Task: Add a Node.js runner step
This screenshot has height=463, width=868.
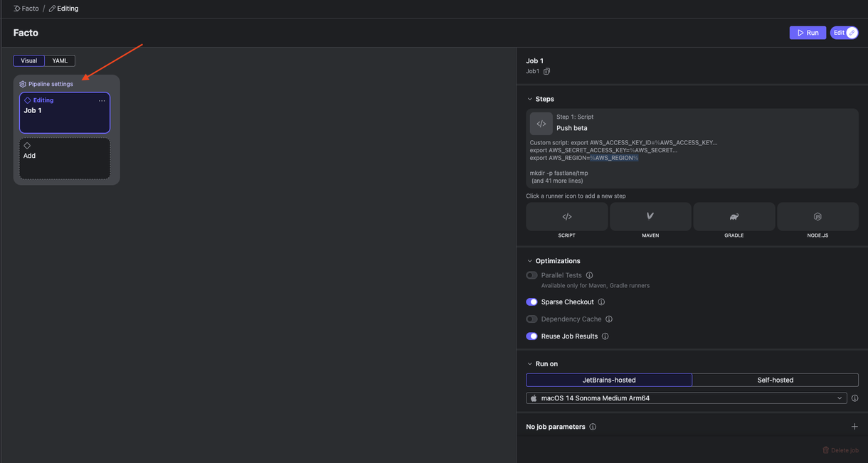Action: click(817, 217)
